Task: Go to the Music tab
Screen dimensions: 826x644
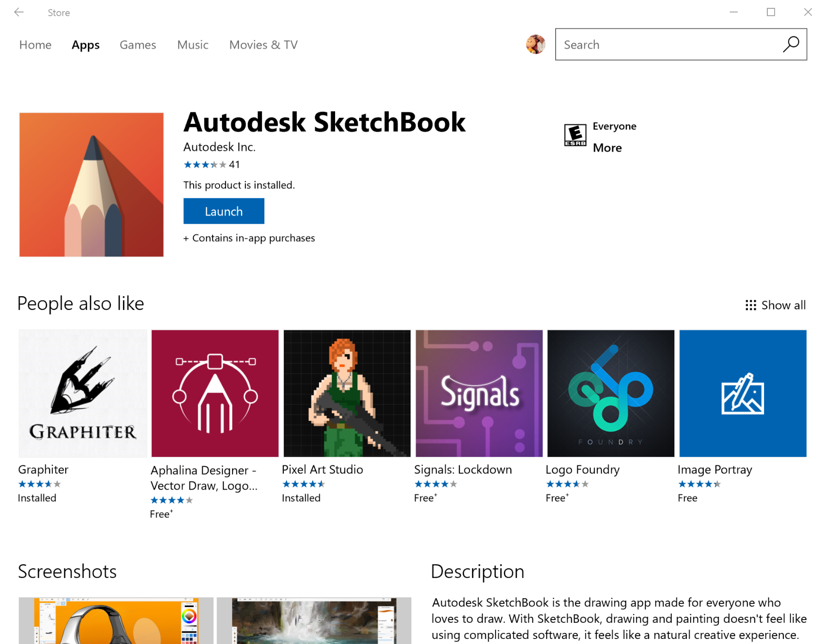Action: pos(193,45)
